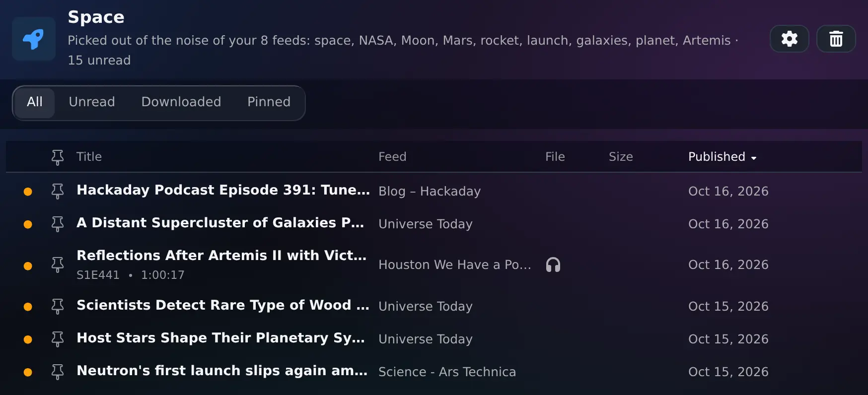This screenshot has height=395, width=868.
Task: Toggle unread dot for Neutron's first launch
Action: (x=28, y=372)
